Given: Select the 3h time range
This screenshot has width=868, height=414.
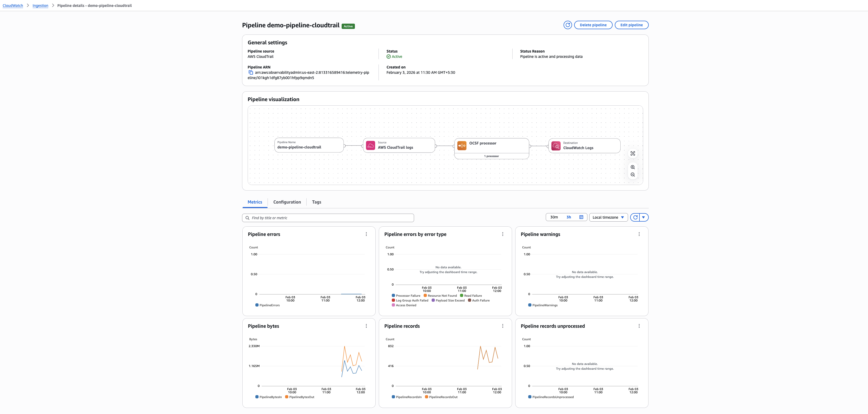Looking at the screenshot, I should 568,217.
